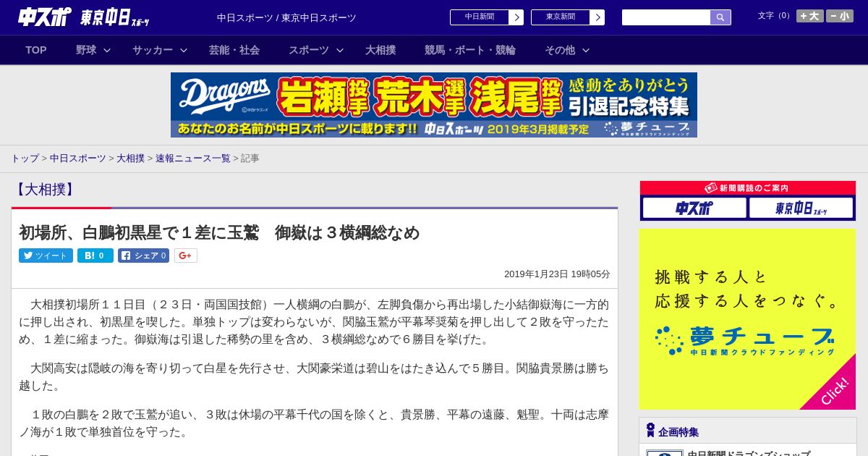Click 東京中日 subscription button in sidebar
Screen dimensions: 868x456
point(801,208)
